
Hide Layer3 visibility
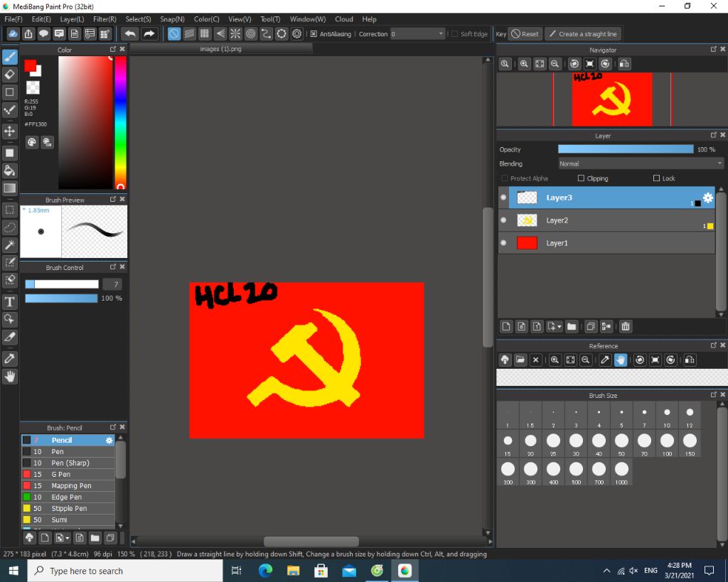503,198
